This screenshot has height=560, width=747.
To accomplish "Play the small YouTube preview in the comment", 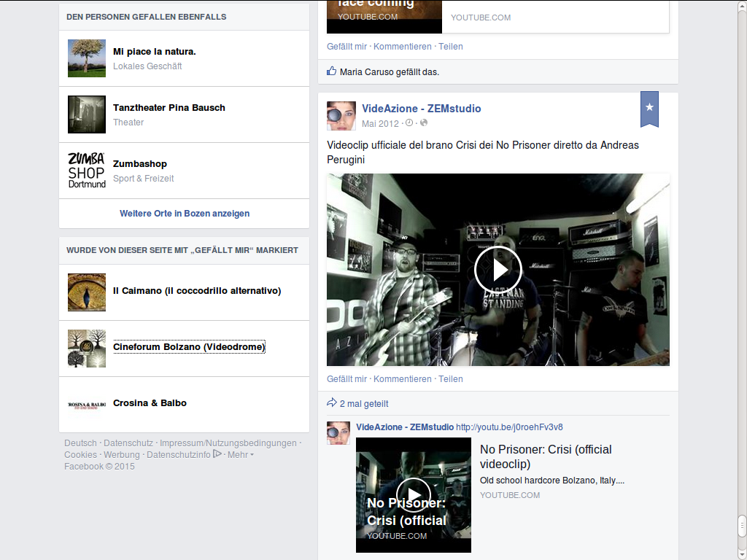I will (414, 494).
